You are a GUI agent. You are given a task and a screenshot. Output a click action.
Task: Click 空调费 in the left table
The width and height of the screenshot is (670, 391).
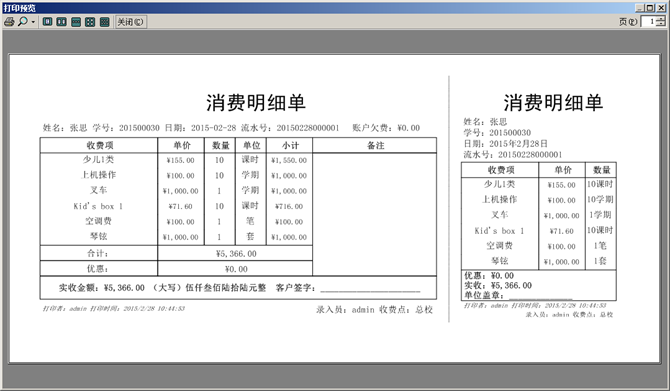[98, 221]
